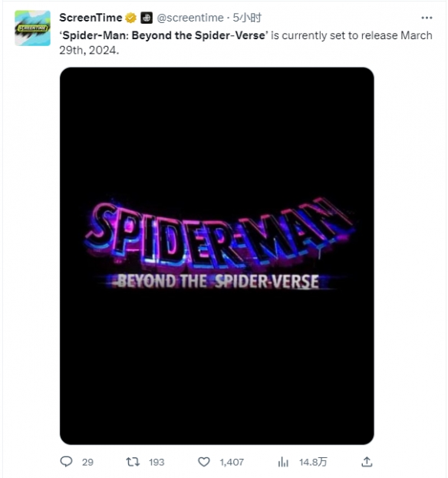Click the square affiliate badge beside name
Image resolution: width=448 pixels, height=478 pixels.
[x=147, y=18]
